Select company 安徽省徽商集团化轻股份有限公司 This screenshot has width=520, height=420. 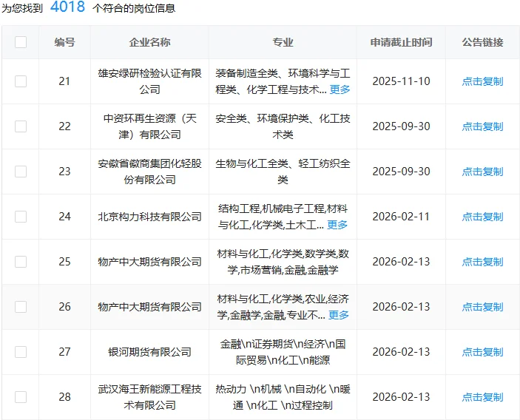(x=149, y=172)
